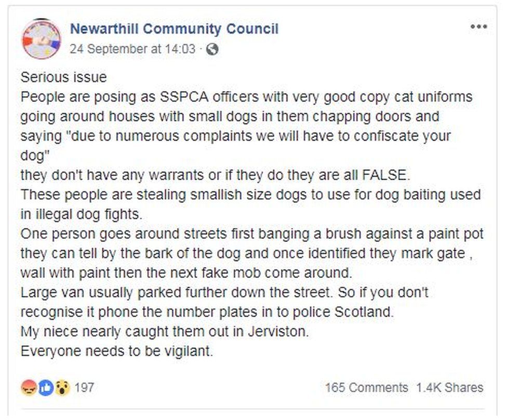Open the 1.4K Shares list

coord(448,387)
